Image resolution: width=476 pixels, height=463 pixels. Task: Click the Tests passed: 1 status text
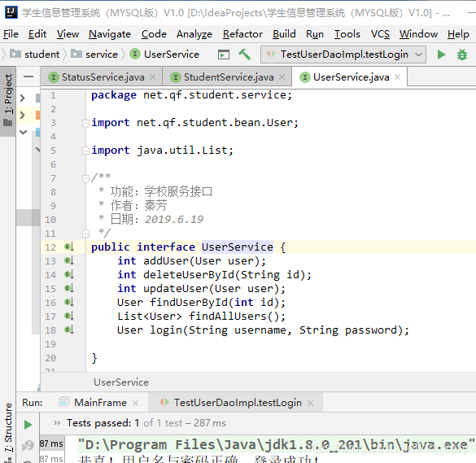pos(103,423)
